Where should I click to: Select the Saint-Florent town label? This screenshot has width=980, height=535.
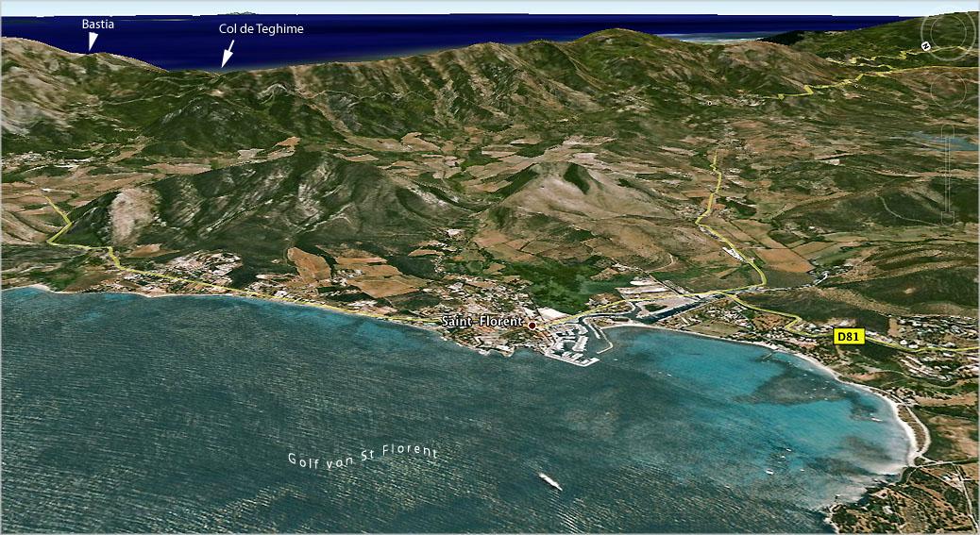point(482,322)
